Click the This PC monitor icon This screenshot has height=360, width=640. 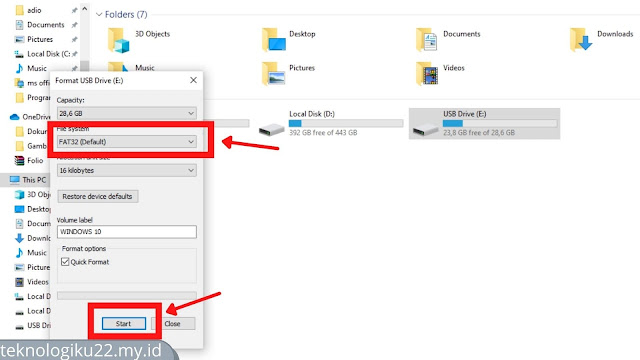pos(15,180)
